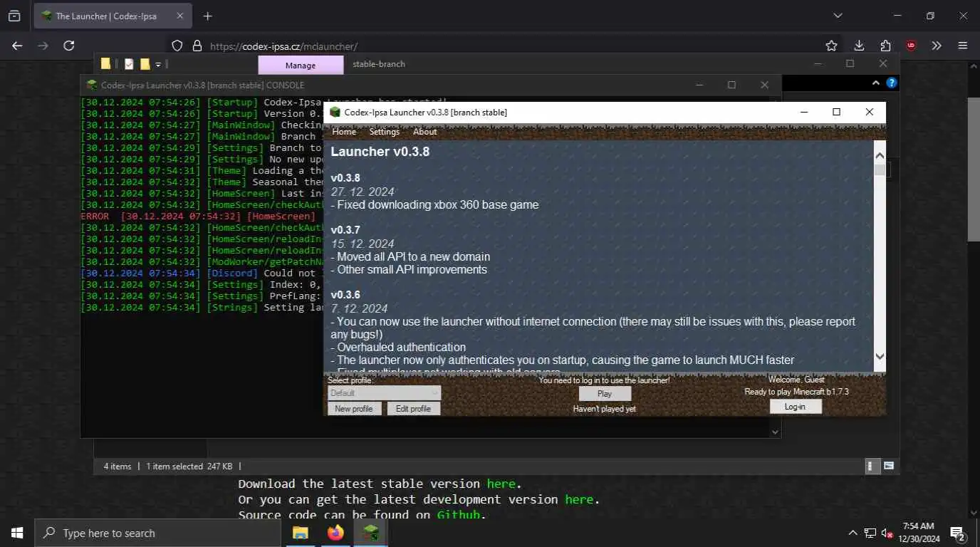Open the About menu in launcher
The height and width of the screenshot is (547, 980).
[425, 132]
